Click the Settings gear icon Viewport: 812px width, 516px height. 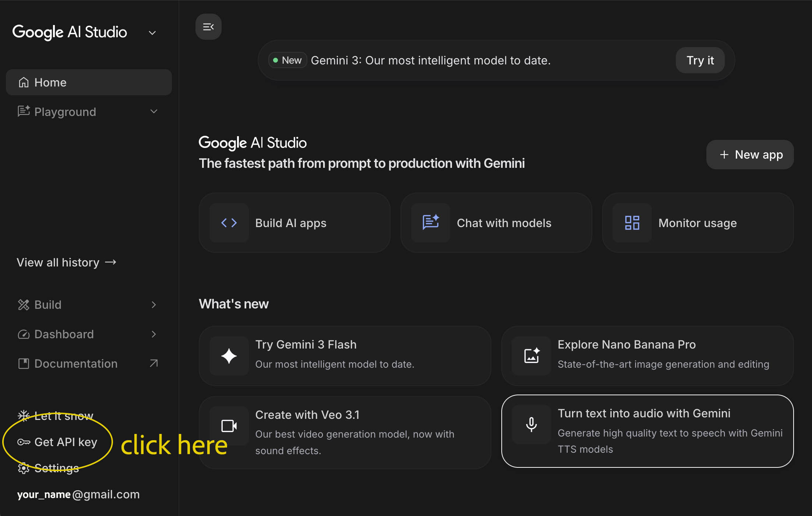24,468
